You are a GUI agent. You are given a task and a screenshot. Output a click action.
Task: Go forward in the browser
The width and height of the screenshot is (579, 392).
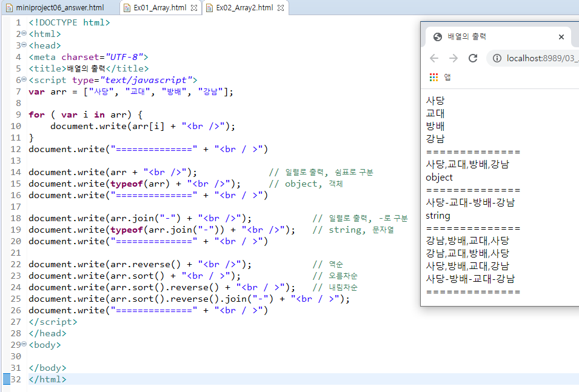(x=453, y=58)
